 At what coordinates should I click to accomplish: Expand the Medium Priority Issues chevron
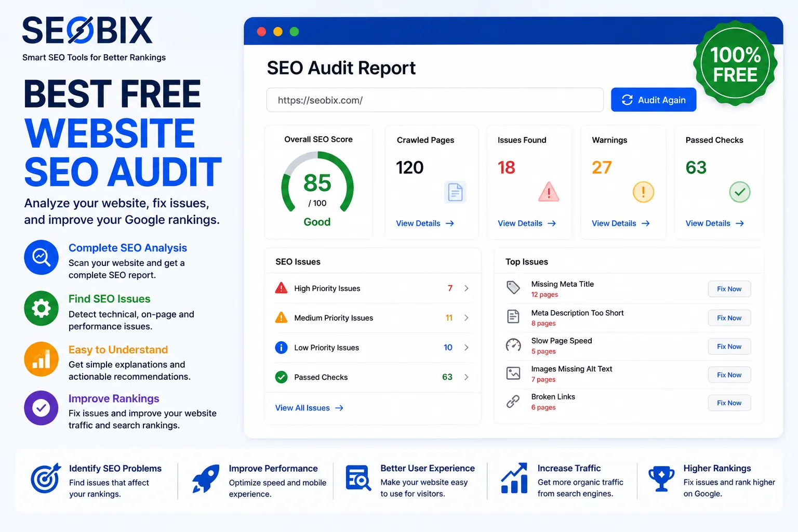(467, 318)
